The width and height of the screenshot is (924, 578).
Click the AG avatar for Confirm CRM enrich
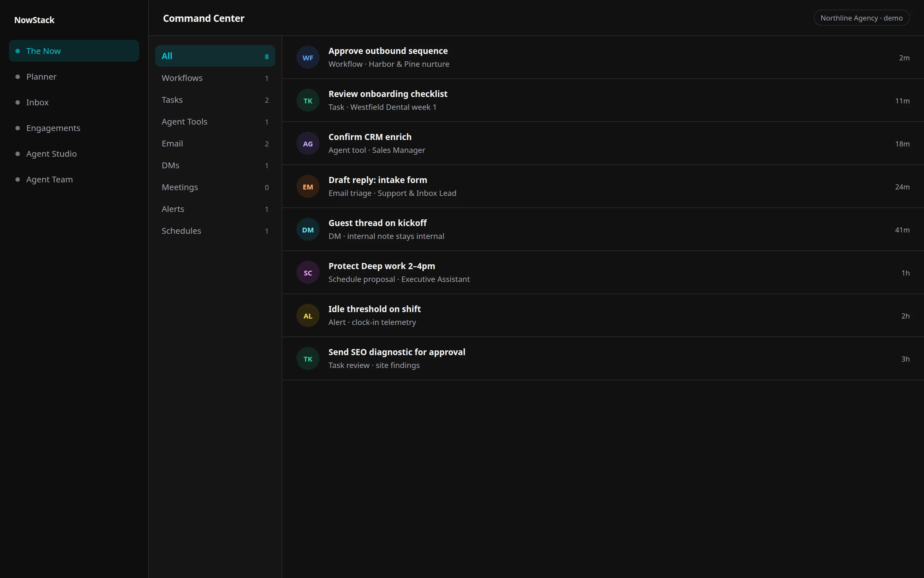(308, 143)
